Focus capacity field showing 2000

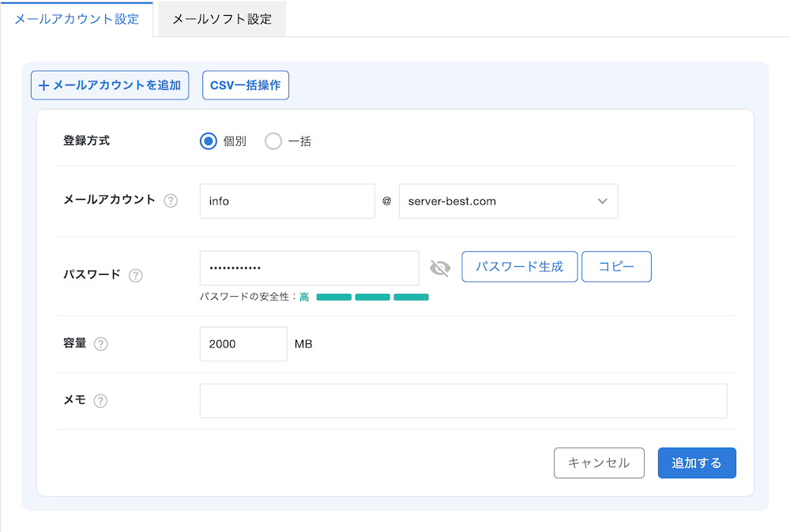pos(243,344)
